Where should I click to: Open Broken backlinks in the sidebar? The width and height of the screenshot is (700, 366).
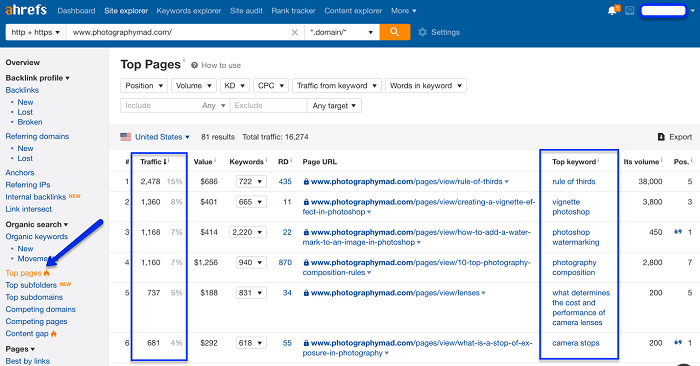pyautogui.click(x=29, y=122)
